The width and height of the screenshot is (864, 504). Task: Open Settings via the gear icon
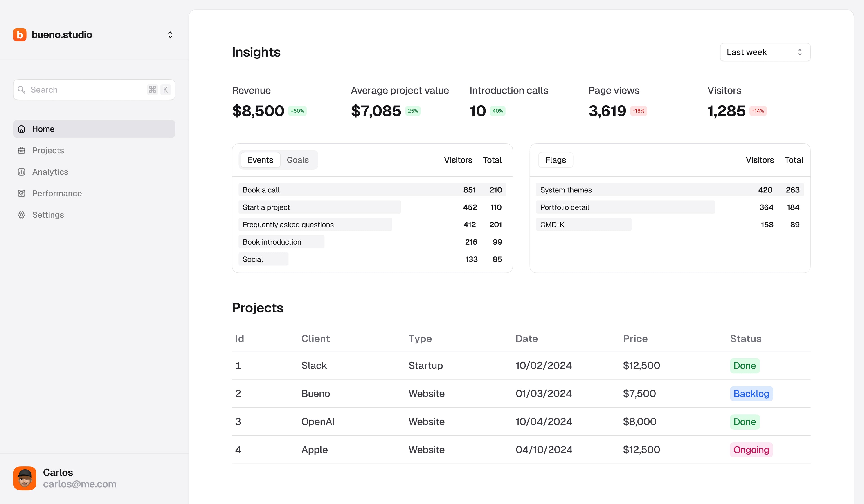tap(21, 215)
